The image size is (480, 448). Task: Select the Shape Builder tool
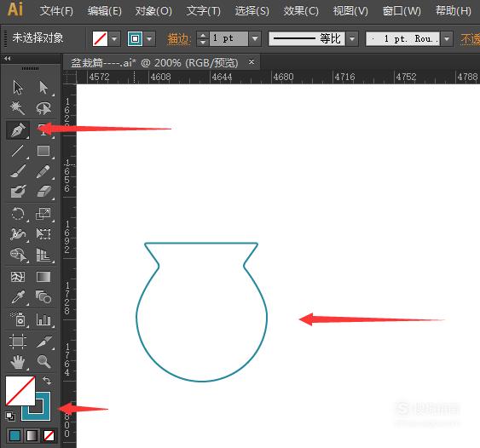point(18,255)
